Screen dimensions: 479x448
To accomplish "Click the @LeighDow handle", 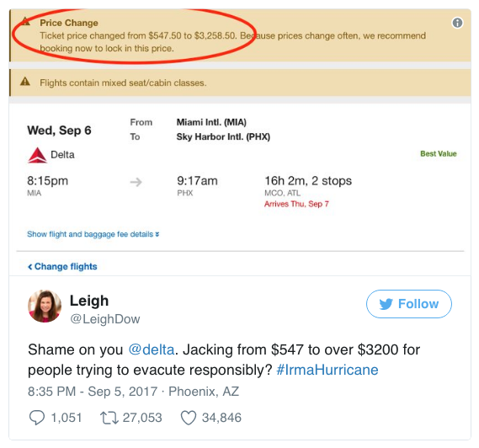I will point(105,319).
